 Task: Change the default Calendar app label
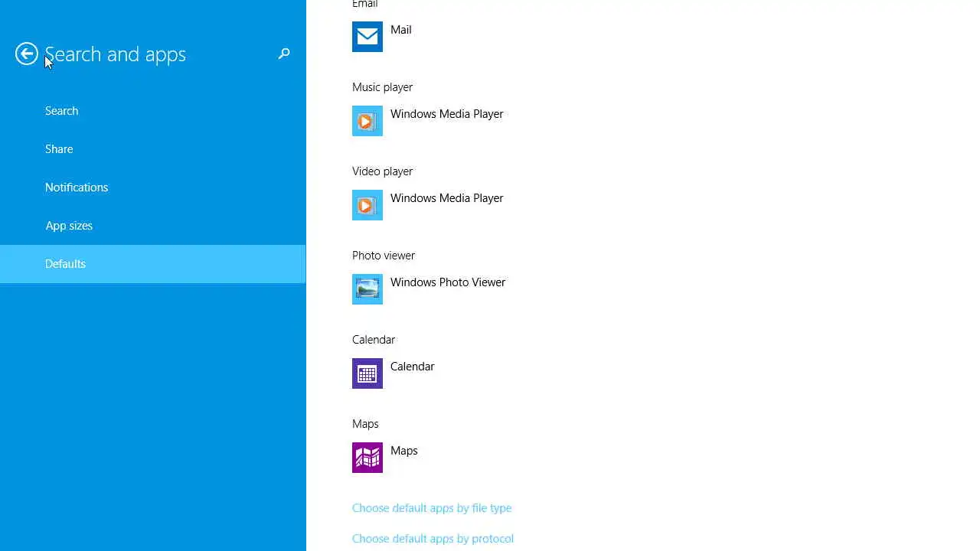[x=413, y=367]
